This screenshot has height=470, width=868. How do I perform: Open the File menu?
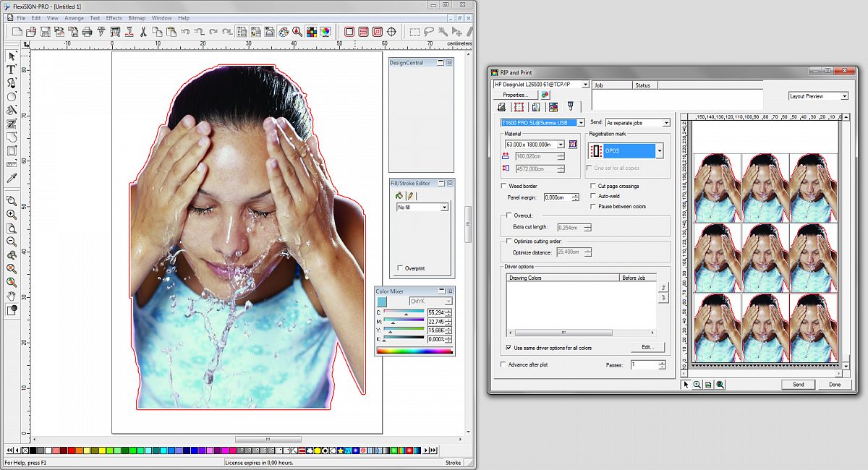pyautogui.click(x=21, y=18)
